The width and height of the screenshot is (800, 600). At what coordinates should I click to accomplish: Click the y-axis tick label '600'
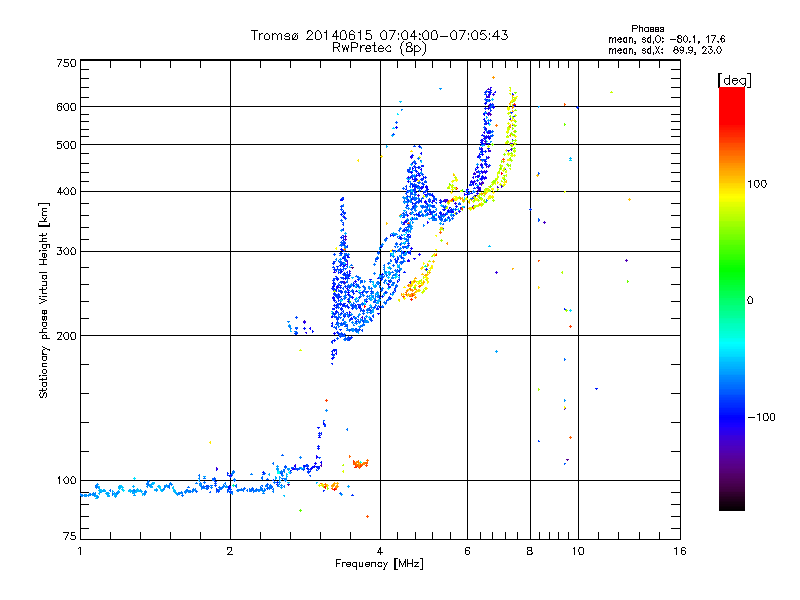[x=66, y=107]
